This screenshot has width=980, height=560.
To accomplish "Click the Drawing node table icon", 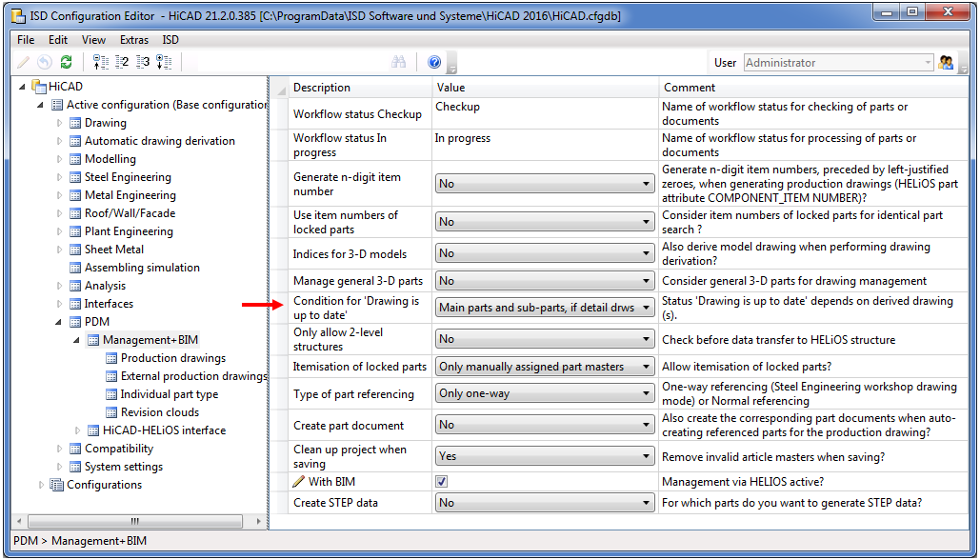I will (75, 123).
